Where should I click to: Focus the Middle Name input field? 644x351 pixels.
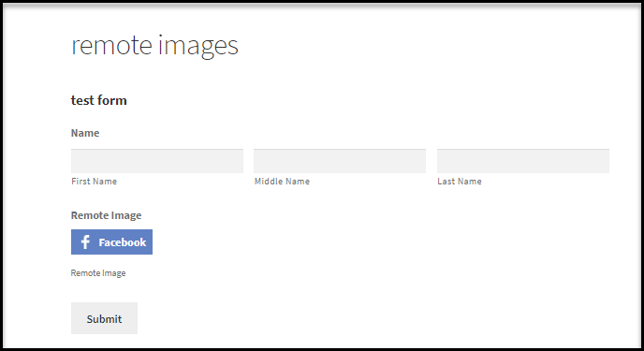pos(340,161)
